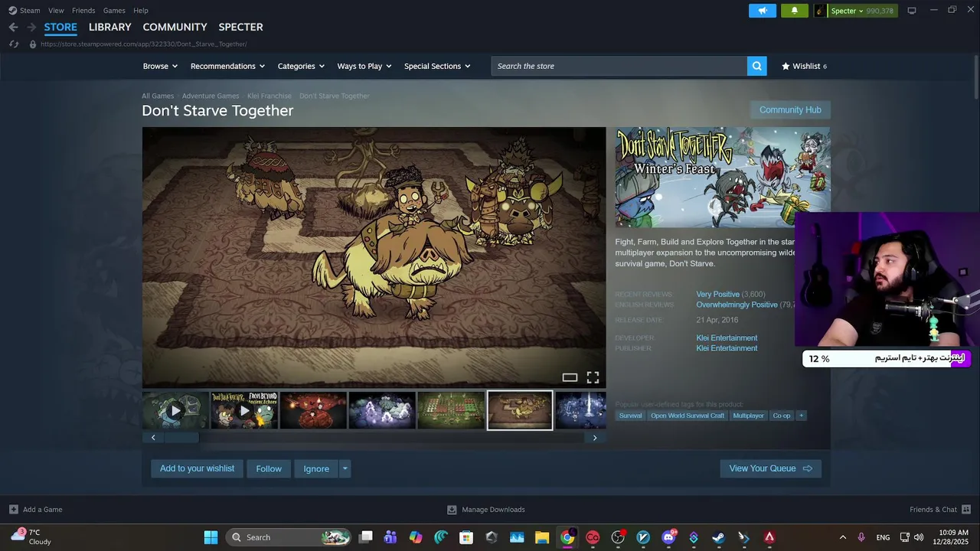
Task: Switch to the LIBRARY tab
Action: pyautogui.click(x=110, y=27)
